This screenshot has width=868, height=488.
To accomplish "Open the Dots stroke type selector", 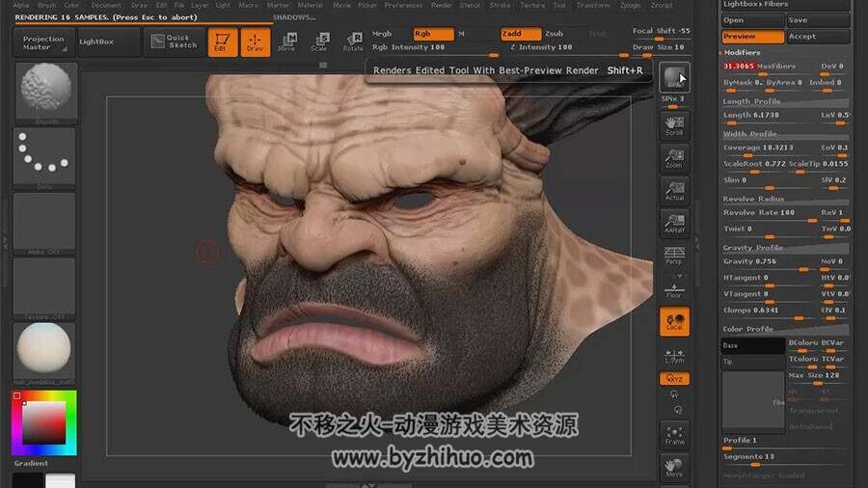I will (43, 158).
